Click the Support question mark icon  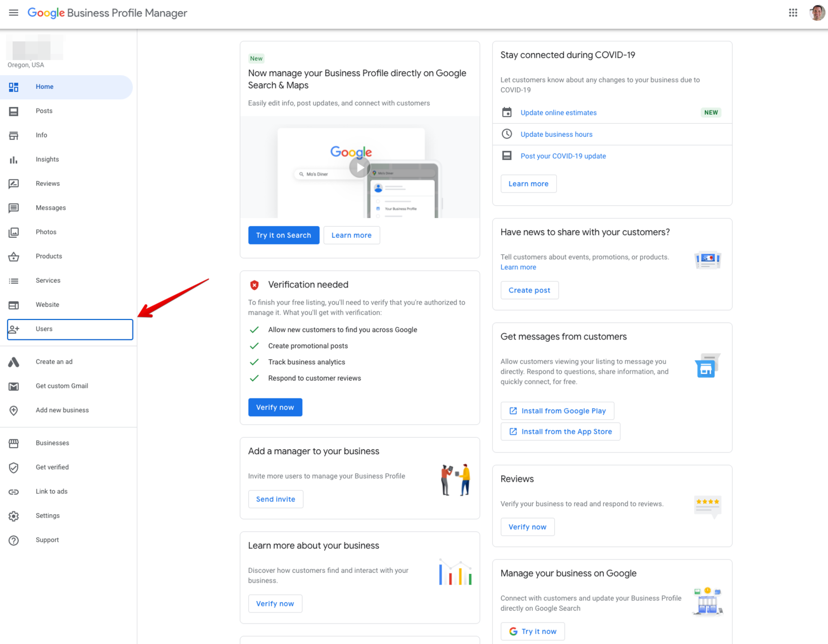tap(14, 540)
